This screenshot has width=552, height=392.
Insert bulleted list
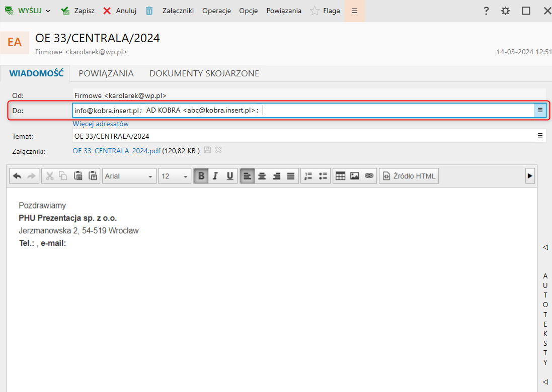point(323,176)
